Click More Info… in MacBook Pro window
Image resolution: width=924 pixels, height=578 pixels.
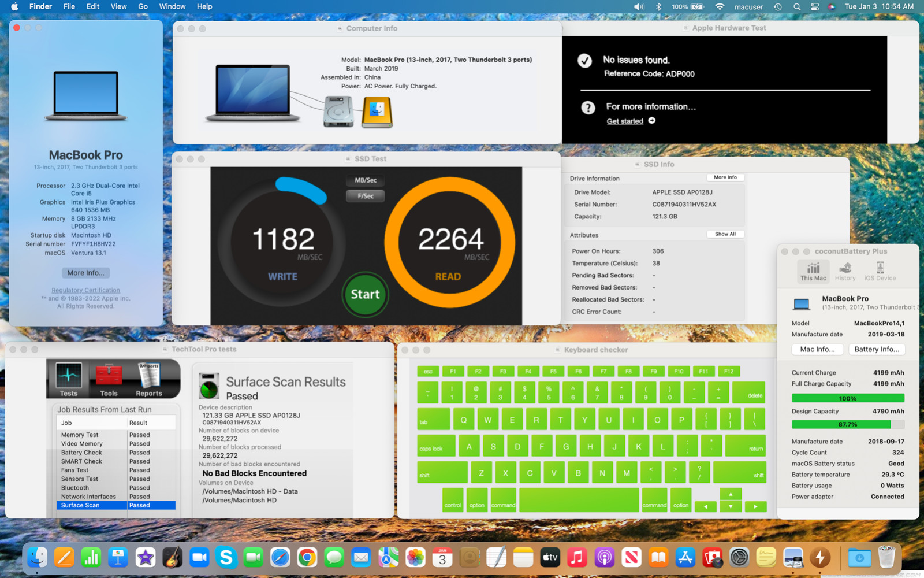coord(85,273)
